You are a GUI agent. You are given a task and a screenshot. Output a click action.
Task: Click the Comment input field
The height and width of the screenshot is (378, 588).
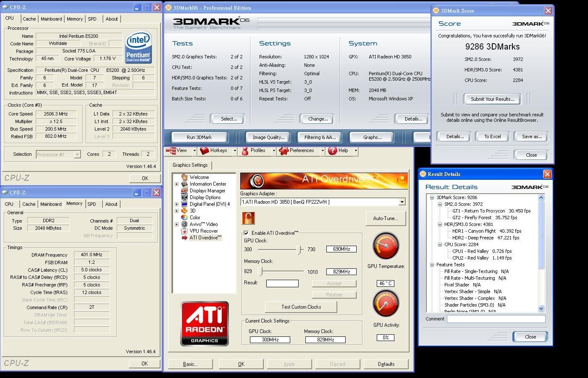pos(496,319)
